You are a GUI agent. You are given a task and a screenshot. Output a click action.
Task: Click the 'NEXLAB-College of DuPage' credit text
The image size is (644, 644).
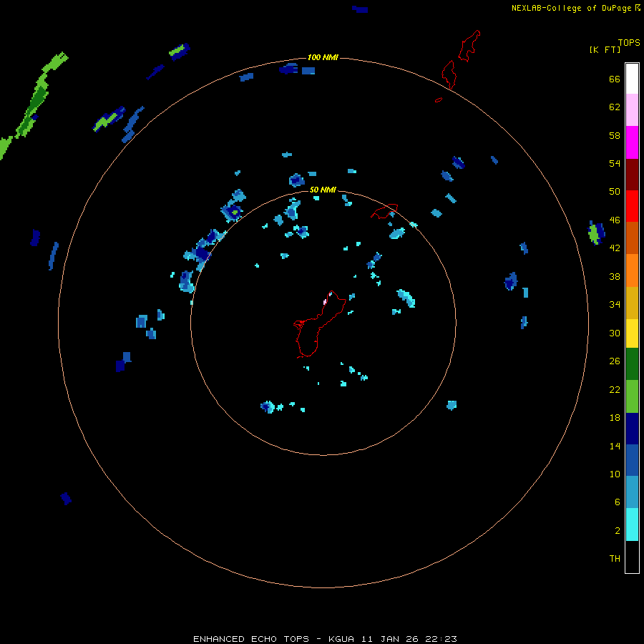(x=571, y=8)
